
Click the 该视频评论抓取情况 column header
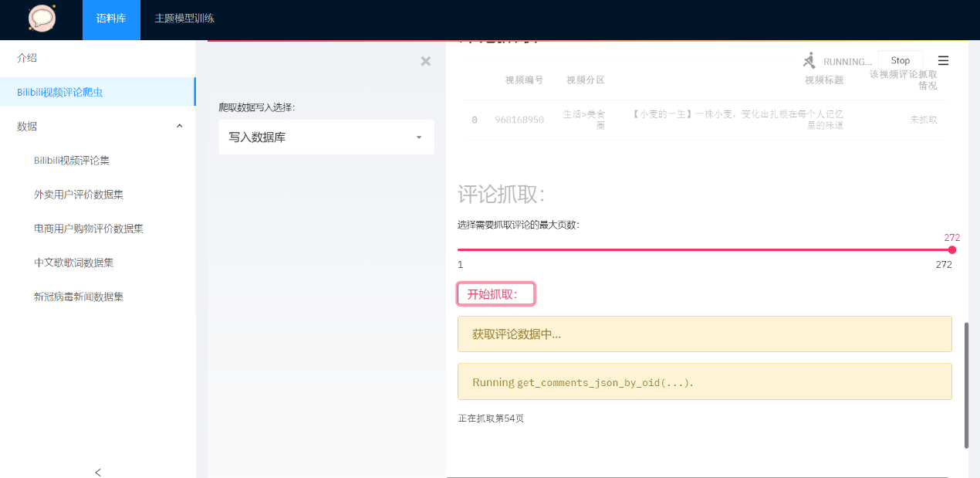click(904, 80)
